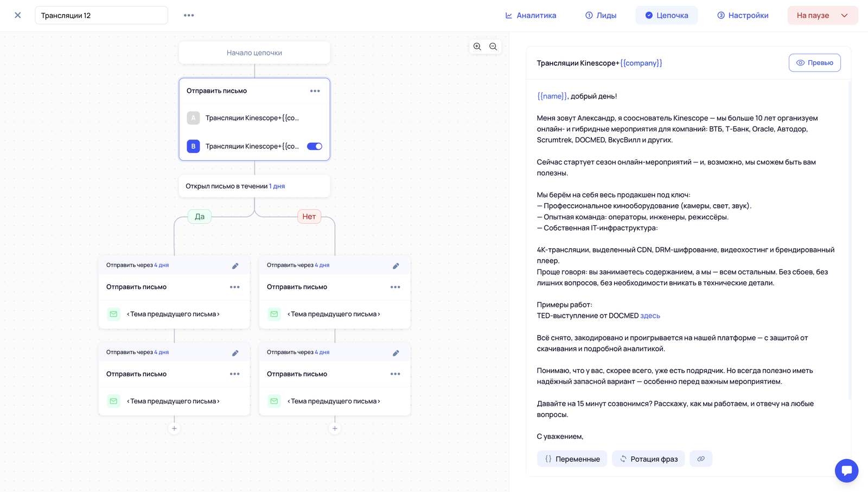The image size is (868, 492).
Task: Click the envelope icon in first Нет-branch email
Action: 274,314
